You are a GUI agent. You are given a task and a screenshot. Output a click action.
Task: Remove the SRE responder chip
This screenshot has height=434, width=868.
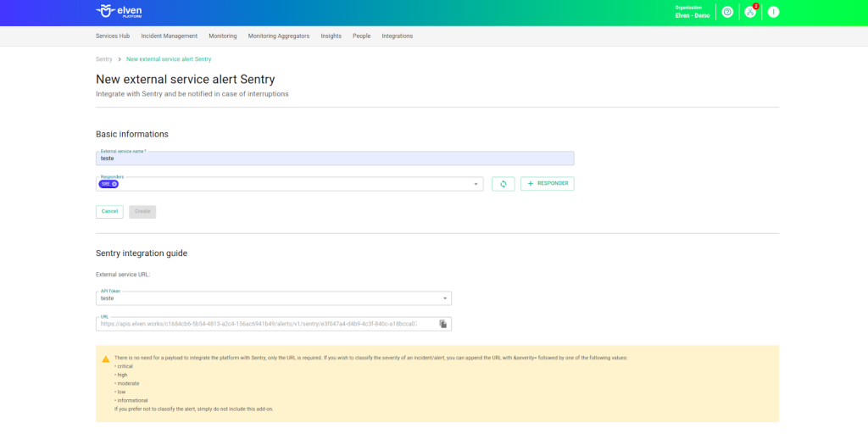coord(114,184)
